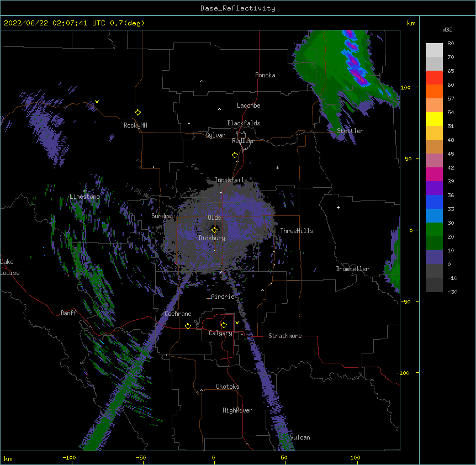Click the Banff label

(68, 313)
